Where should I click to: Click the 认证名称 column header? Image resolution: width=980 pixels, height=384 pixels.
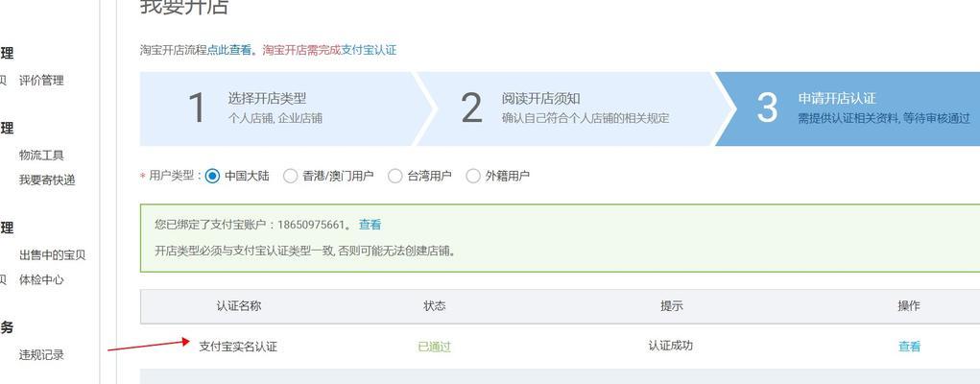pyautogui.click(x=239, y=306)
